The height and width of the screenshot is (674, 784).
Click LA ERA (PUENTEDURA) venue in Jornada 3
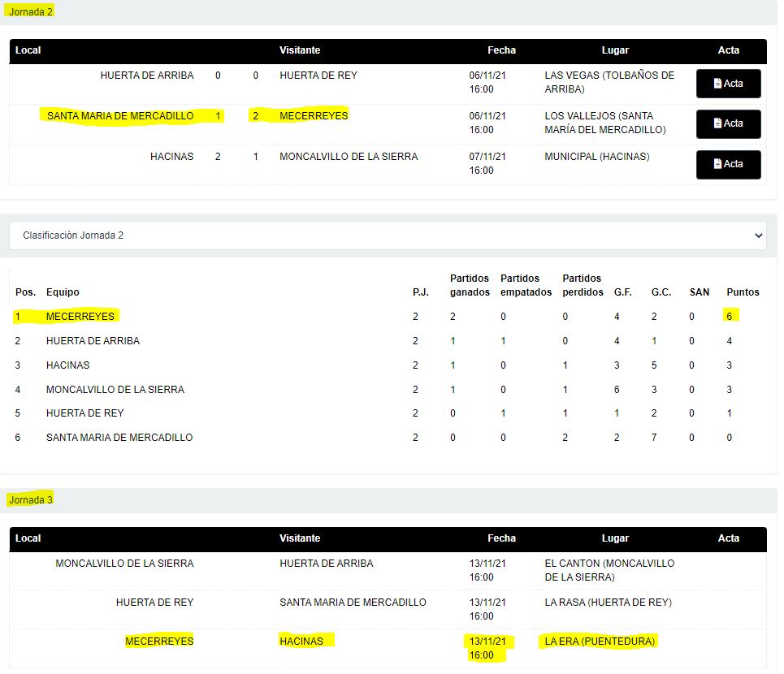[600, 642]
